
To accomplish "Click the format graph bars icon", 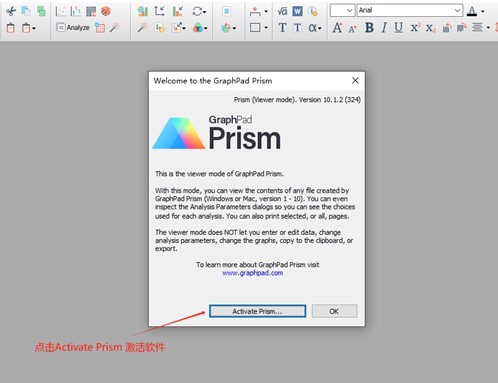I will 178,11.
